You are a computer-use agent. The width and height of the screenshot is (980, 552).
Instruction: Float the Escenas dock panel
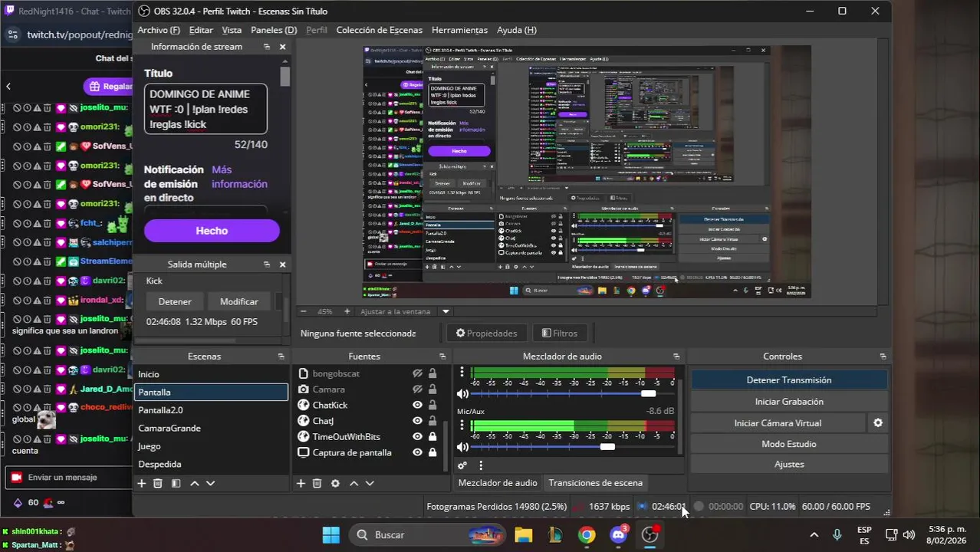281,356
